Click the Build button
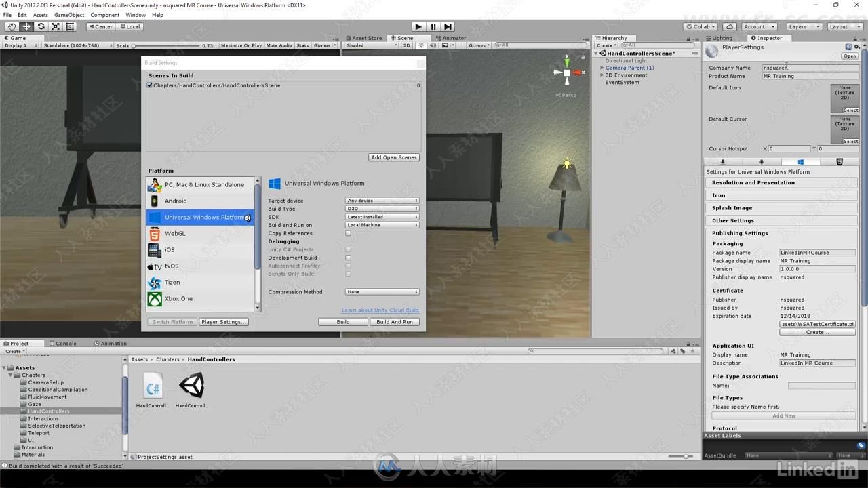This screenshot has width=868, height=488. pos(343,322)
